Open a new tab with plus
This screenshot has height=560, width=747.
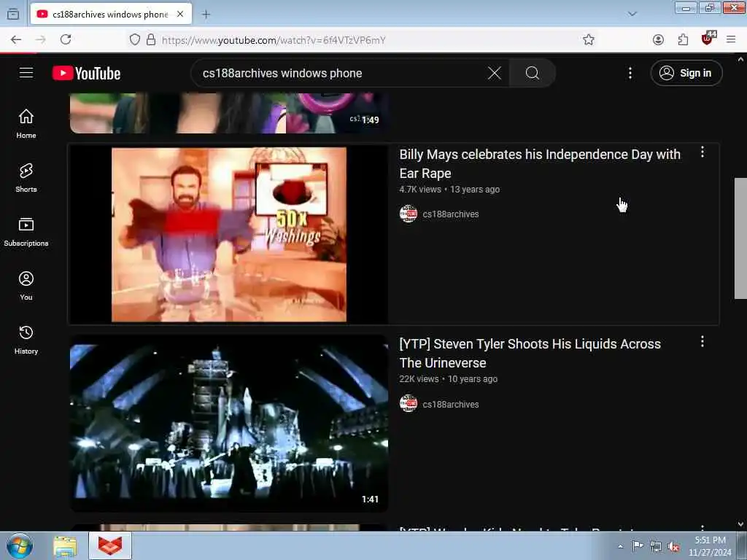tap(206, 15)
